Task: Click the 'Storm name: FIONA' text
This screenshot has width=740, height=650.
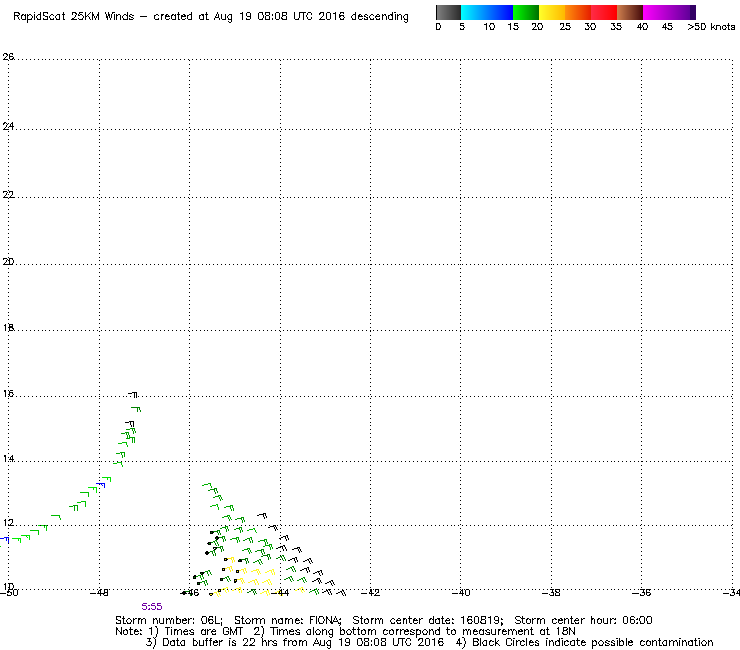Action: coord(287,620)
